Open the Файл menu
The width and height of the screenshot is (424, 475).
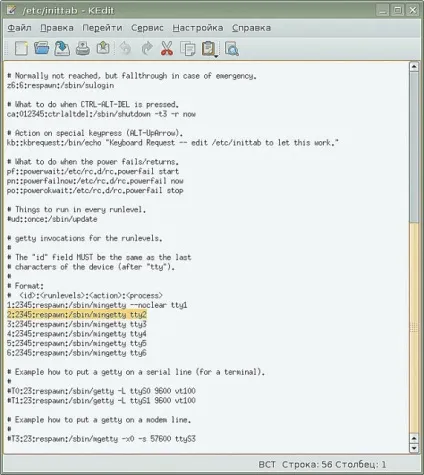(19, 28)
